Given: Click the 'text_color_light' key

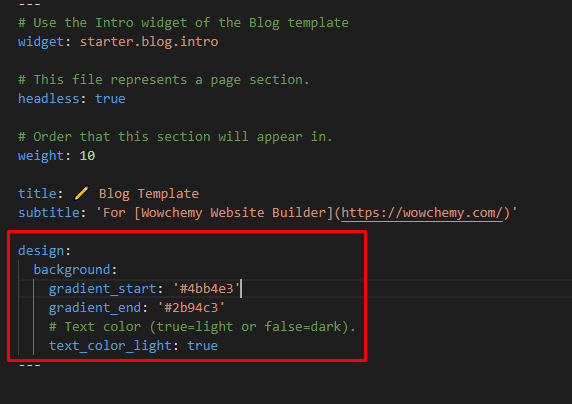Looking at the screenshot, I should 110,345.
